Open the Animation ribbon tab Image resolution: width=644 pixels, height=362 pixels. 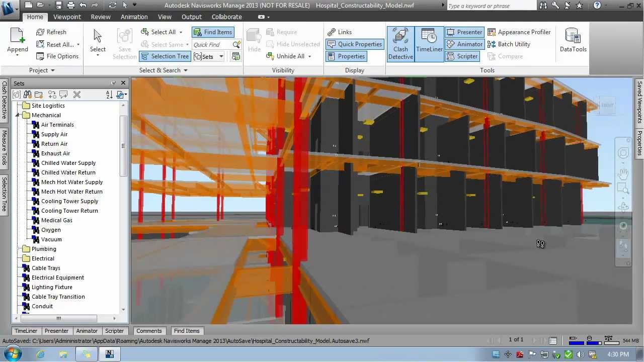point(134,17)
